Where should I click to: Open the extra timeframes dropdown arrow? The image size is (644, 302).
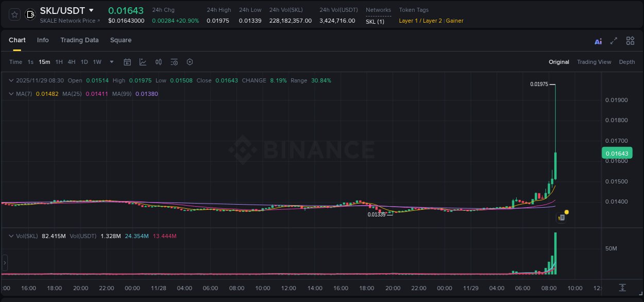pos(111,62)
